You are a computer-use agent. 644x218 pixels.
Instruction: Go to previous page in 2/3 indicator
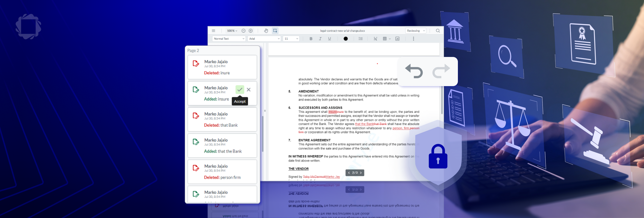coord(349,173)
